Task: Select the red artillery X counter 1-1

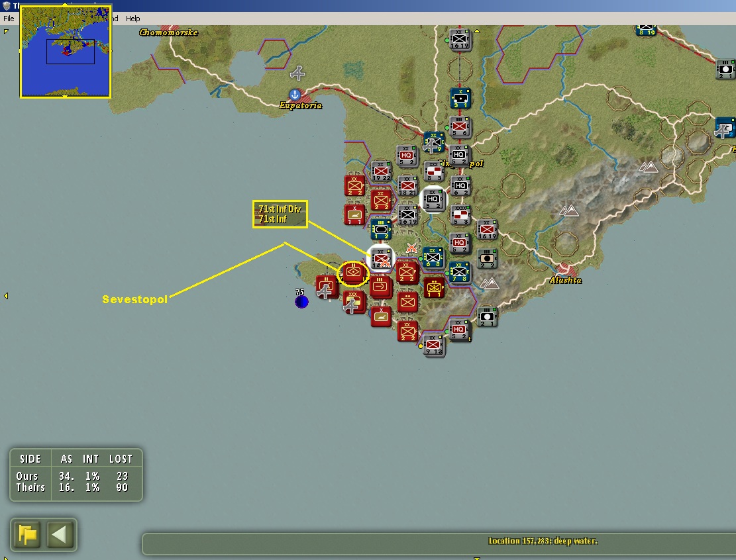Action: 354,214
